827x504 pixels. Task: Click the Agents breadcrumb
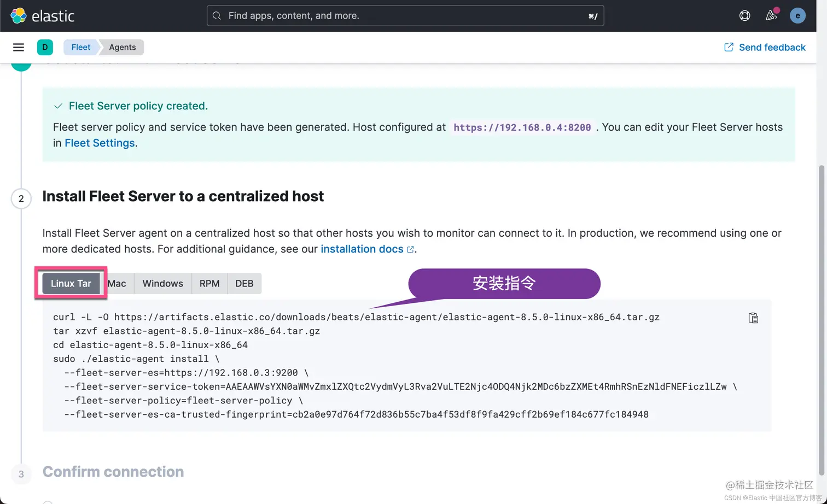point(122,48)
